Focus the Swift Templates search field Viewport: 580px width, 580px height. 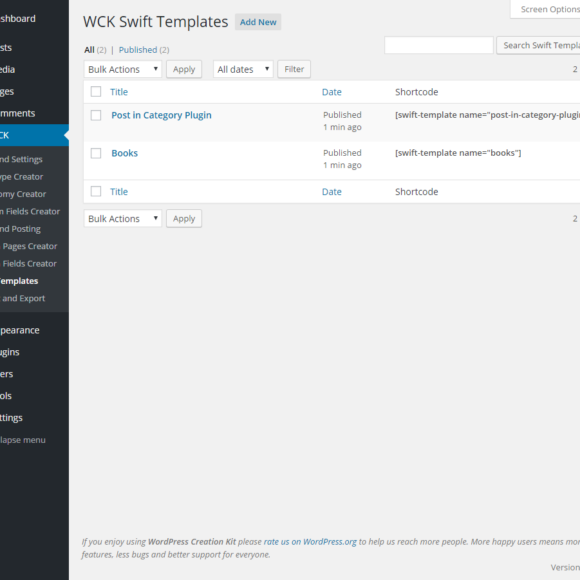pos(439,45)
